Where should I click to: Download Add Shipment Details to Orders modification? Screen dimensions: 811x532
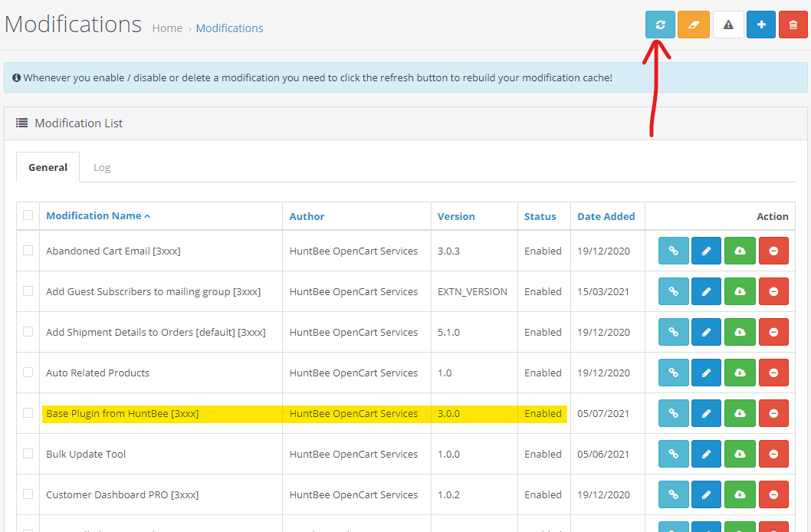(x=740, y=332)
